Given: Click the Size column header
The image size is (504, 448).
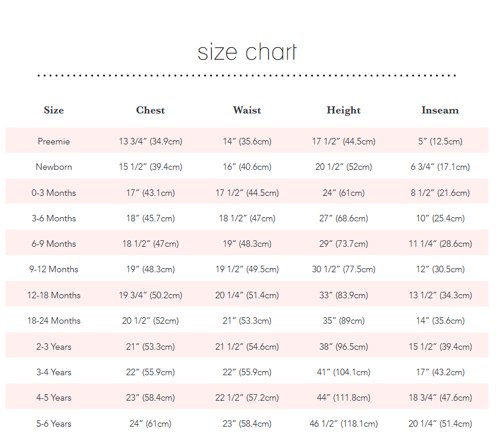Looking at the screenshot, I should [x=54, y=110].
